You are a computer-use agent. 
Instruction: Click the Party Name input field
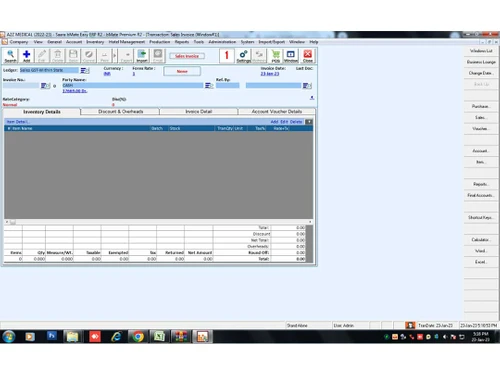pos(133,86)
